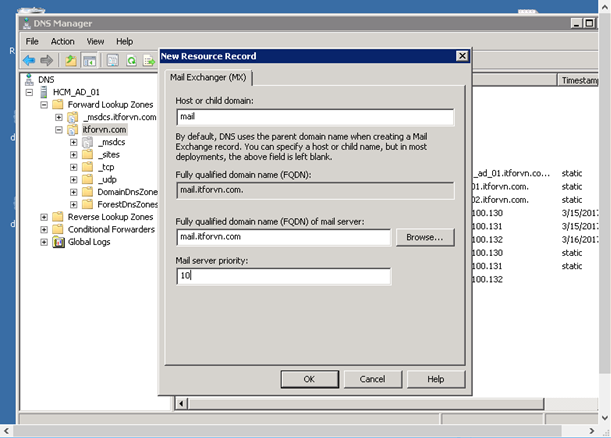611x438 pixels.
Task: Click the Forward arrow toolbar icon
Action: tap(46, 61)
